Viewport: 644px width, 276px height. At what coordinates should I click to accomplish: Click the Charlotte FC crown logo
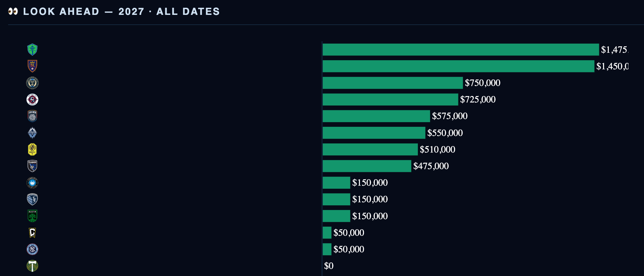[32, 183]
